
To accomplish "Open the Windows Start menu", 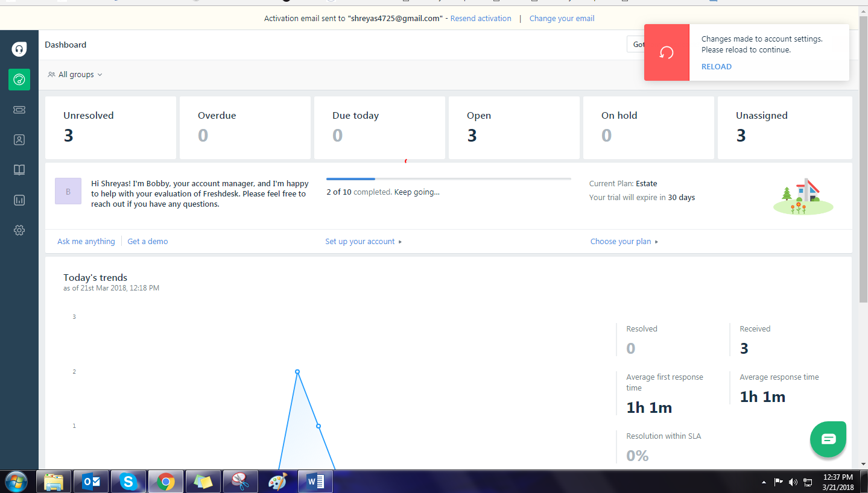I will coord(15,481).
